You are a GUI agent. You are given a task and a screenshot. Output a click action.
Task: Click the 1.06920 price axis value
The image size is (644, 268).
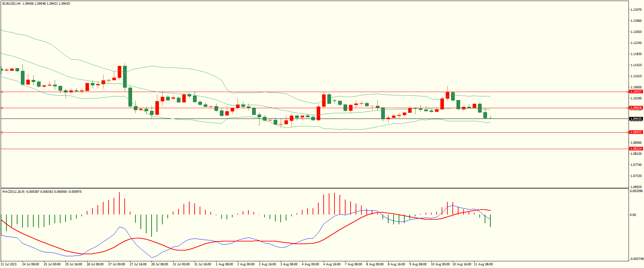[x=636, y=187]
